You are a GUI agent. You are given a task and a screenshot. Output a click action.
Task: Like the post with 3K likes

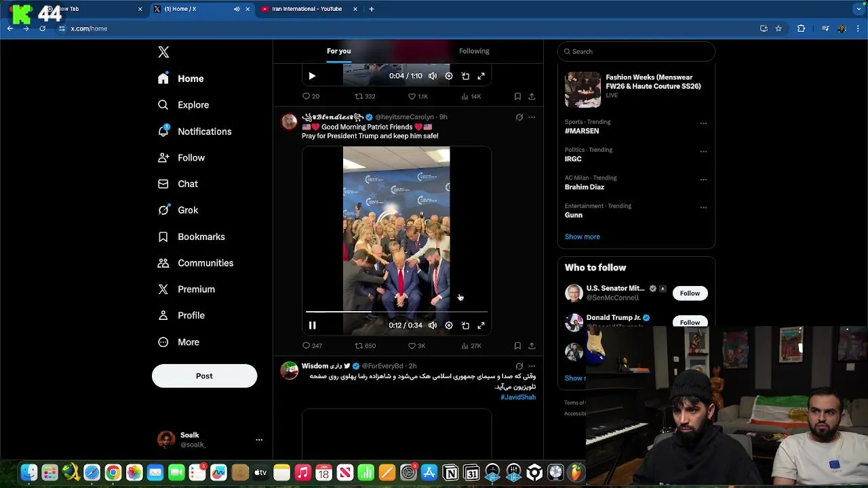(416, 346)
